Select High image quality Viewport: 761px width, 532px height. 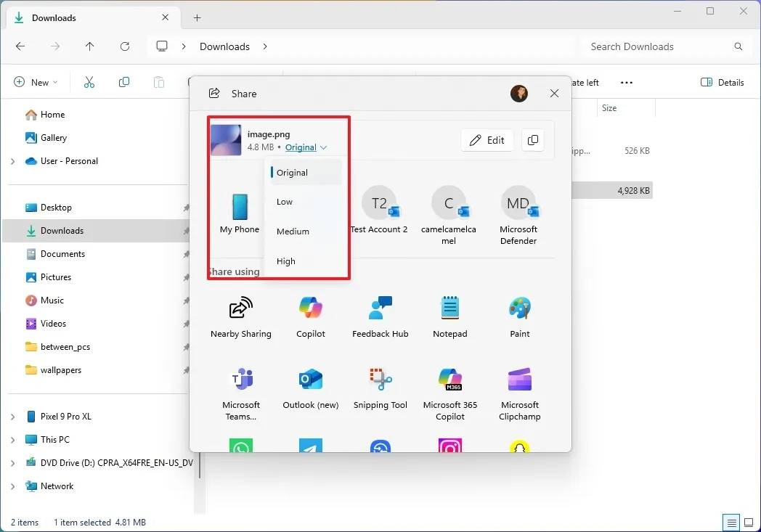point(285,261)
